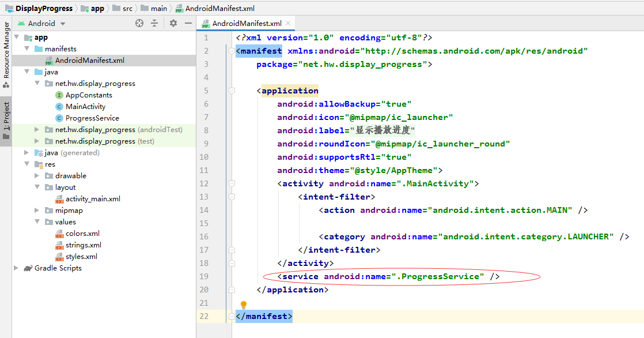Click the xml version declaration line
The width and height of the screenshot is (644, 338).
334,37
